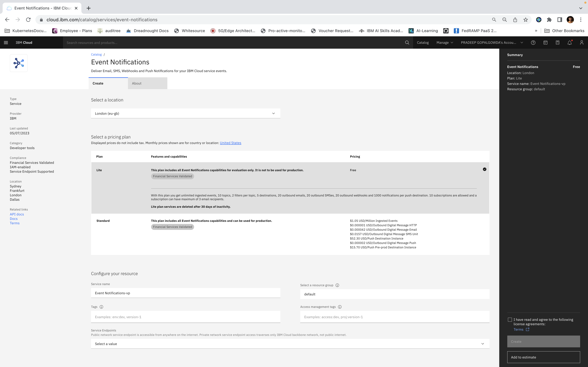
Task: Open the Help icon in the top bar
Action: (x=533, y=42)
